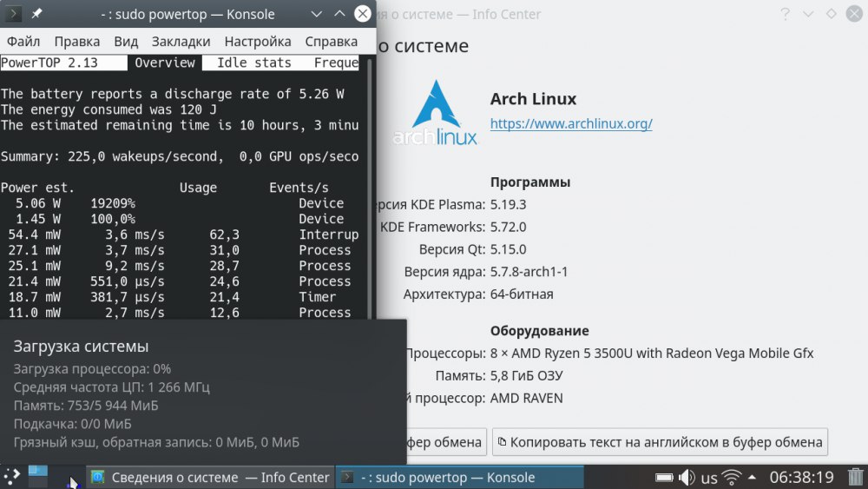Click the 54.4 mW Interrupt row
Screen dimensions: 868x489
coord(180,235)
